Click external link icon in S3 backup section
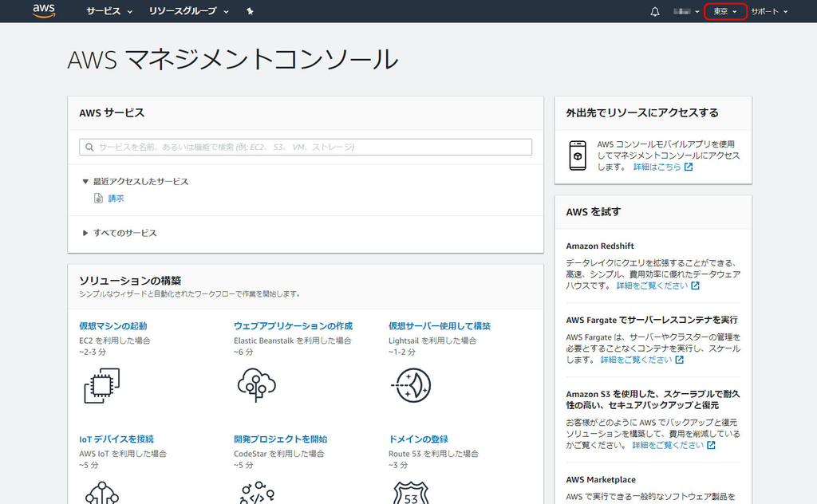 point(711,445)
